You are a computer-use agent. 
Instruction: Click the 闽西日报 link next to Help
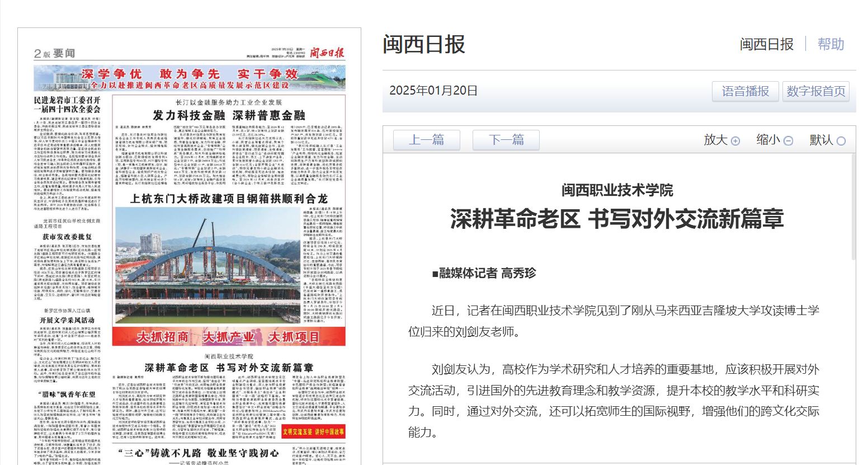(x=766, y=44)
